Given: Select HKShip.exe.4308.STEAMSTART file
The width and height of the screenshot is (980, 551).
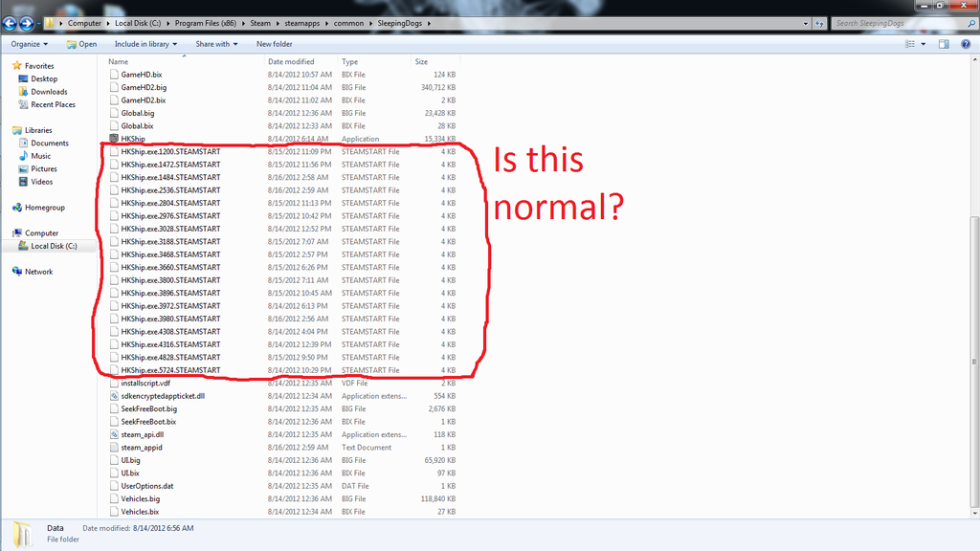Looking at the screenshot, I should point(170,332).
